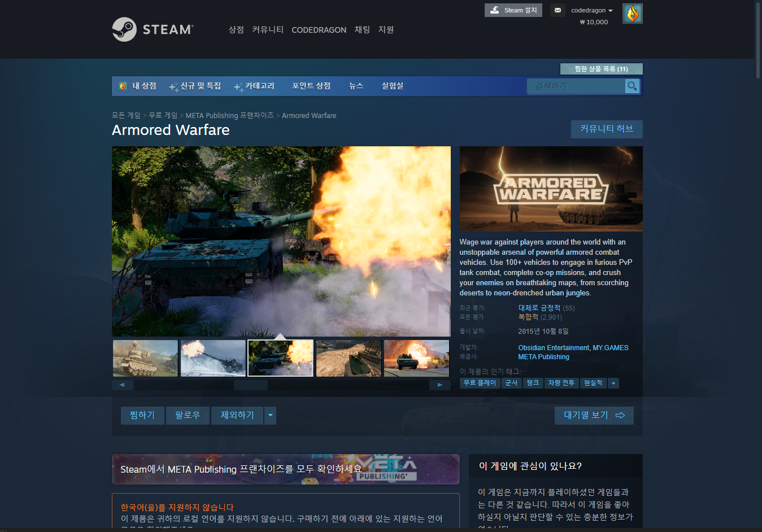This screenshot has width=762, height=532.
Task: Go to 커뮤니티 in top navigation
Action: pyautogui.click(x=268, y=29)
